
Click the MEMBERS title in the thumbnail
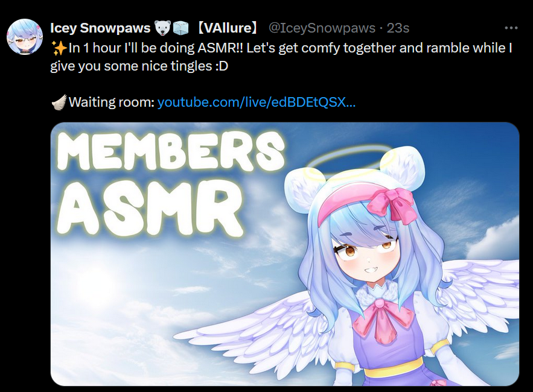pyautogui.click(x=170, y=151)
